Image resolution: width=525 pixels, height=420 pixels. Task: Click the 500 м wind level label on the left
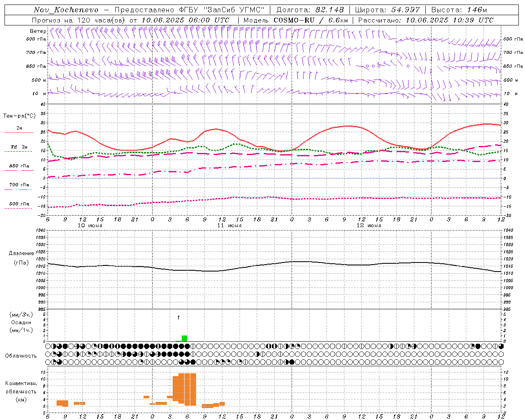pyautogui.click(x=39, y=80)
